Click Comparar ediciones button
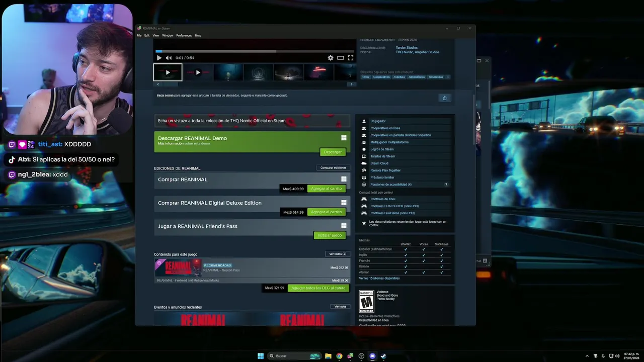 coord(334,167)
